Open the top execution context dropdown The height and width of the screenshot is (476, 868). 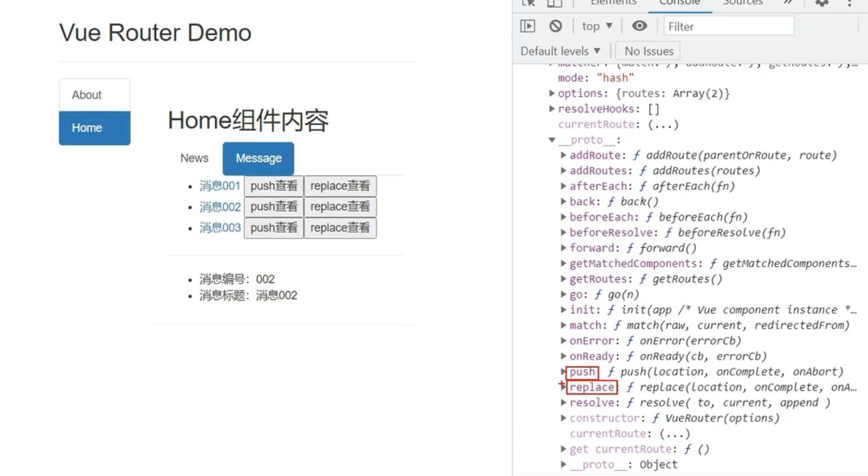coord(596,25)
